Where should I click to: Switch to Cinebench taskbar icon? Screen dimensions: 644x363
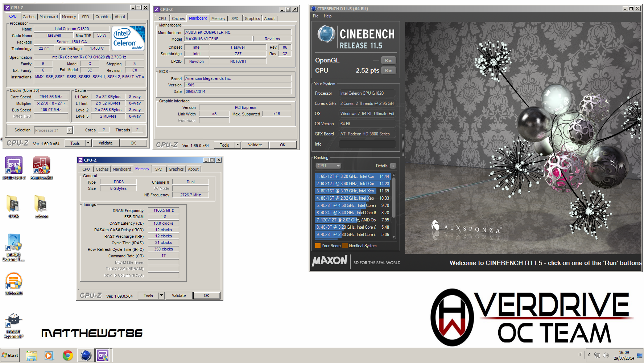86,355
